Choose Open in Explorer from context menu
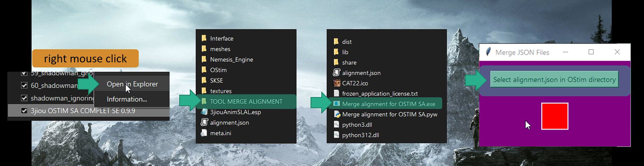 pyautogui.click(x=132, y=84)
